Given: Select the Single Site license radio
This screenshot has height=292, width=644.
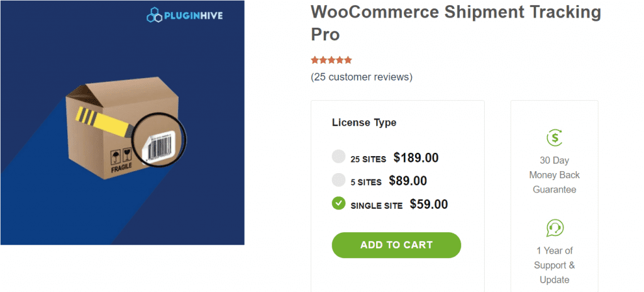Looking at the screenshot, I should tap(338, 204).
